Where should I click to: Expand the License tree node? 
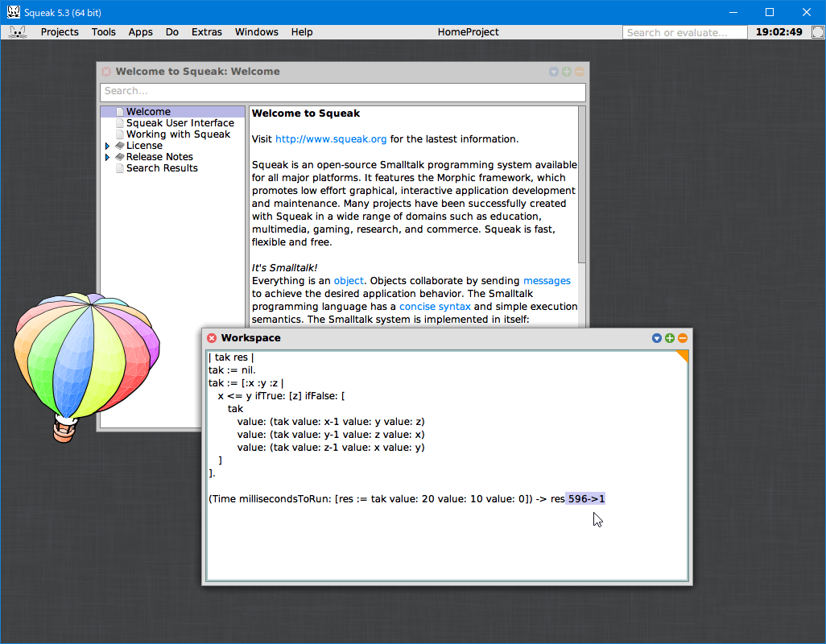(107, 146)
